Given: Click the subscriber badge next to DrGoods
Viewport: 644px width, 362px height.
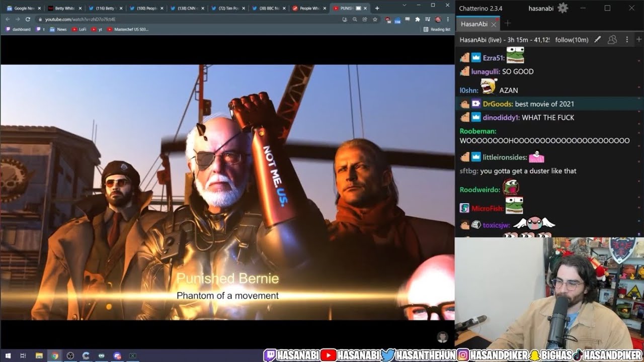Looking at the screenshot, I should (x=476, y=104).
